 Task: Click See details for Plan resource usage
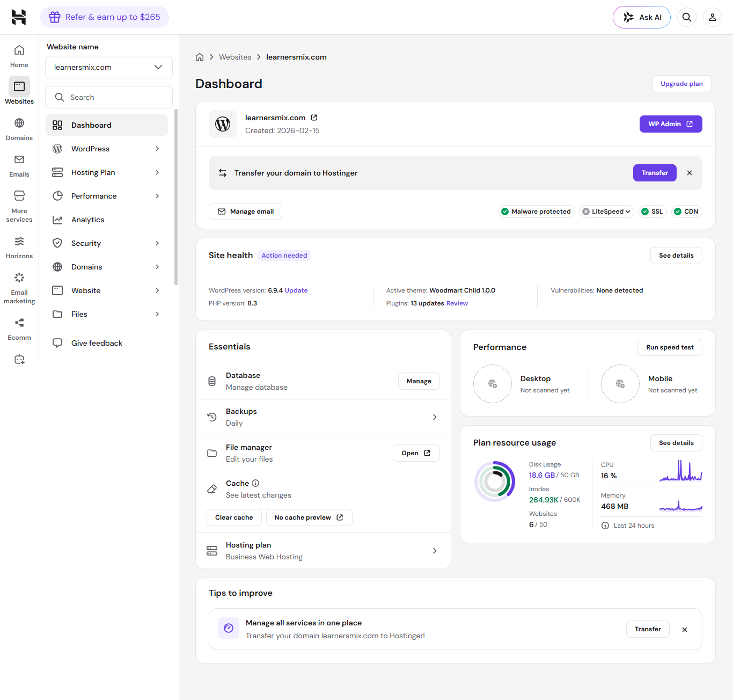click(676, 443)
